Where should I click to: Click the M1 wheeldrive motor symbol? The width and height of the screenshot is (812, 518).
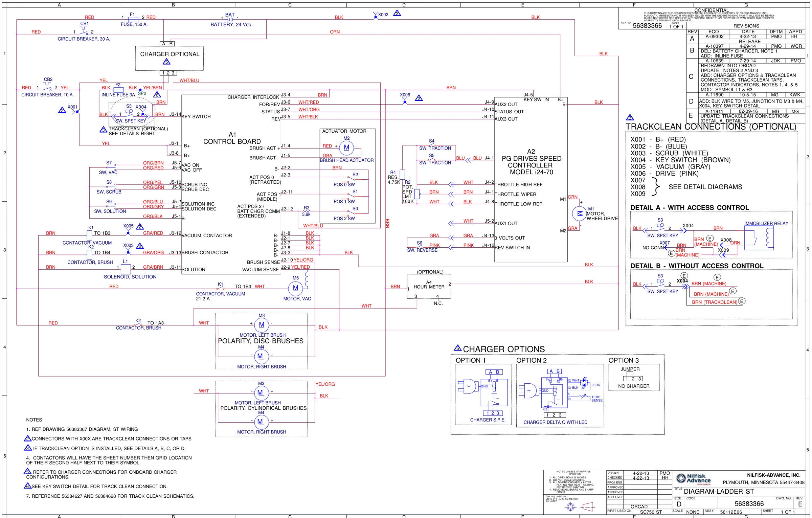579,213
